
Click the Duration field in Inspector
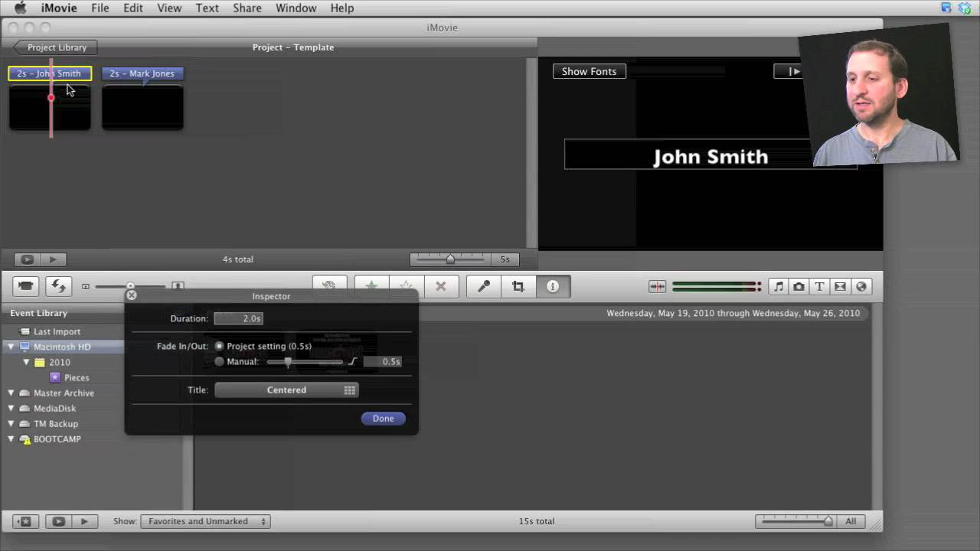click(x=238, y=318)
